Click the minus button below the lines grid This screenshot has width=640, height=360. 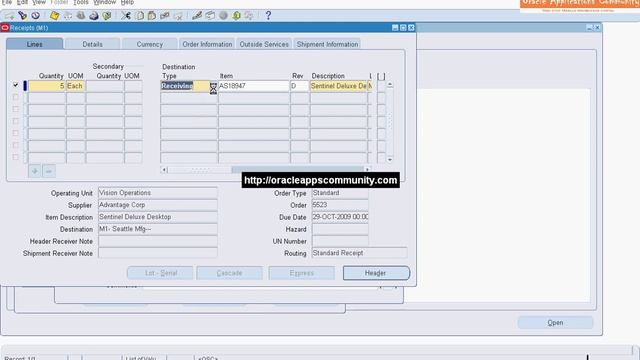coord(49,171)
